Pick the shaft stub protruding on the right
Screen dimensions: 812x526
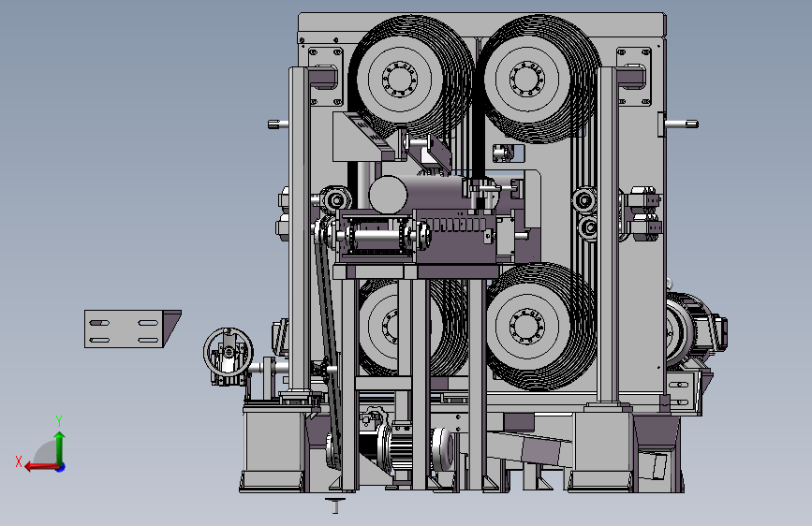682,124
